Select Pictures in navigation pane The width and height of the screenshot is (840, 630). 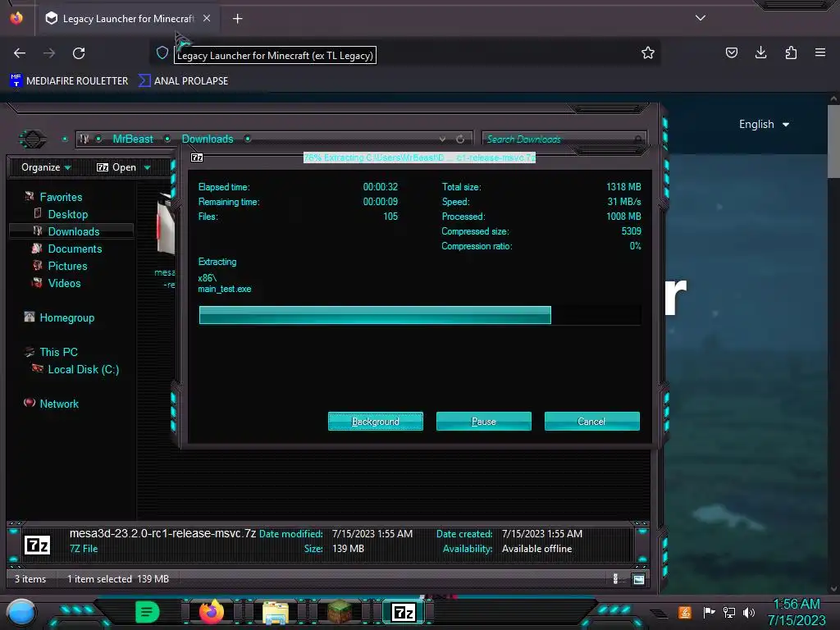pyautogui.click(x=67, y=266)
